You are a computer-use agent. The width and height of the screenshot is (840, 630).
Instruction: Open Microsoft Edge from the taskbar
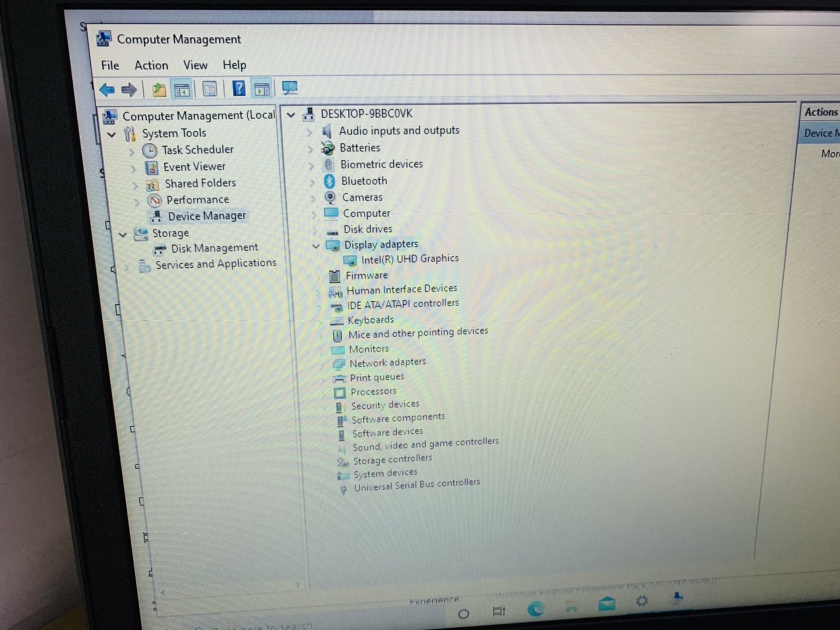(x=535, y=609)
